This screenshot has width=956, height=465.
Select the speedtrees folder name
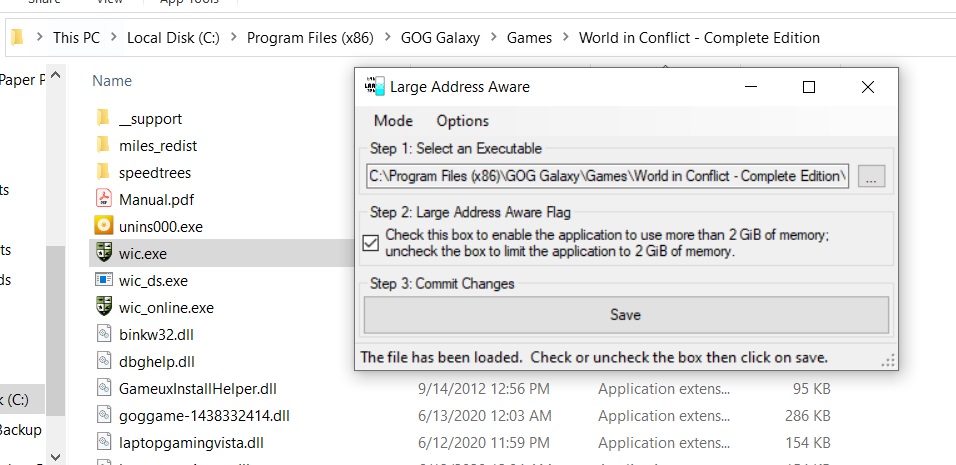click(x=155, y=172)
